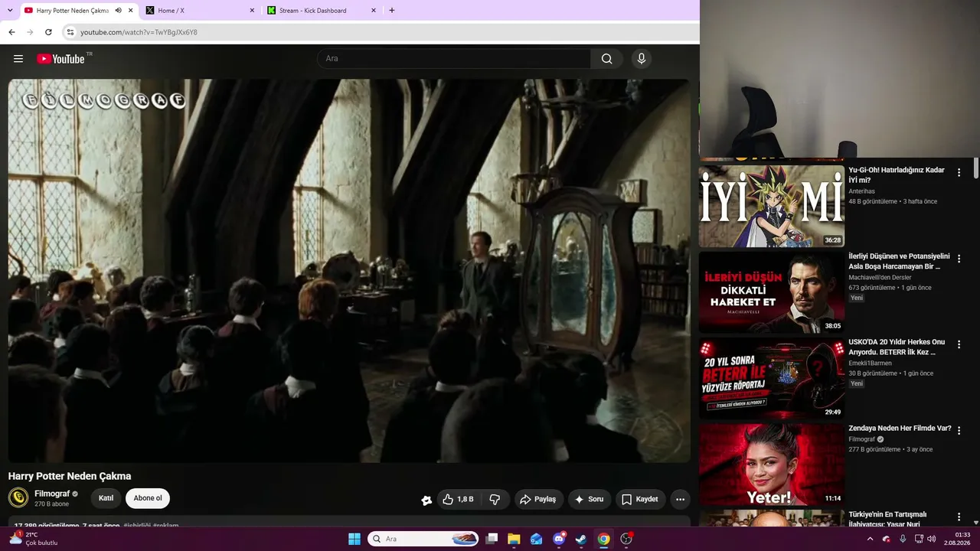Click the Harry Potter Neden Çakma video title
This screenshot has height=551, width=980.
[x=70, y=476]
